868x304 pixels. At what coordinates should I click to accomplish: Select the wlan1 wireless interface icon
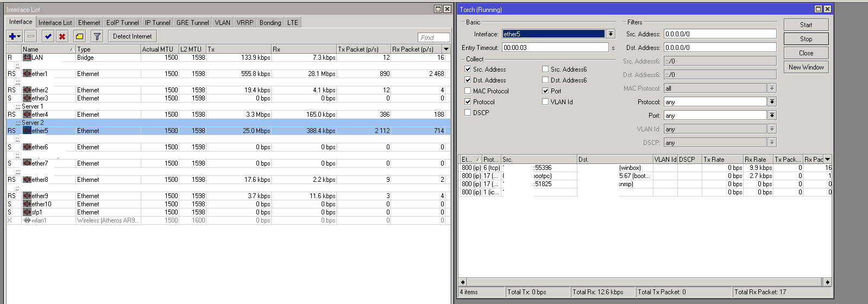tap(27, 220)
